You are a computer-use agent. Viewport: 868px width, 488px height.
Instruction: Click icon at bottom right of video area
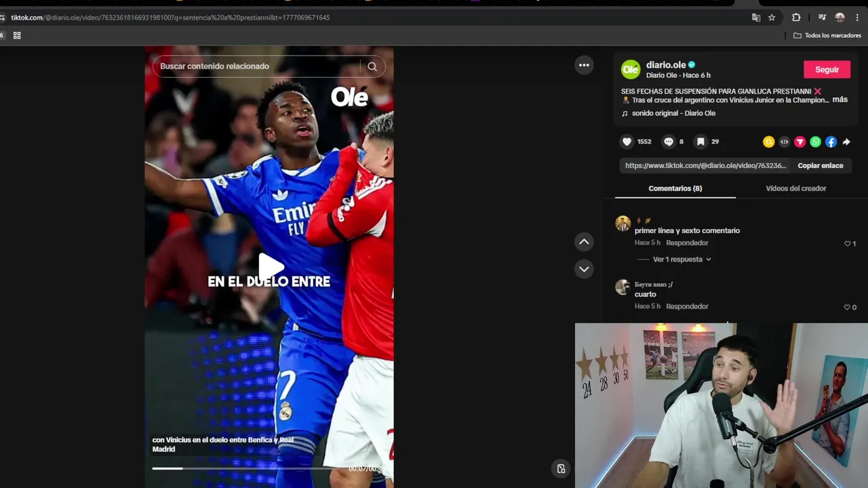(x=561, y=468)
